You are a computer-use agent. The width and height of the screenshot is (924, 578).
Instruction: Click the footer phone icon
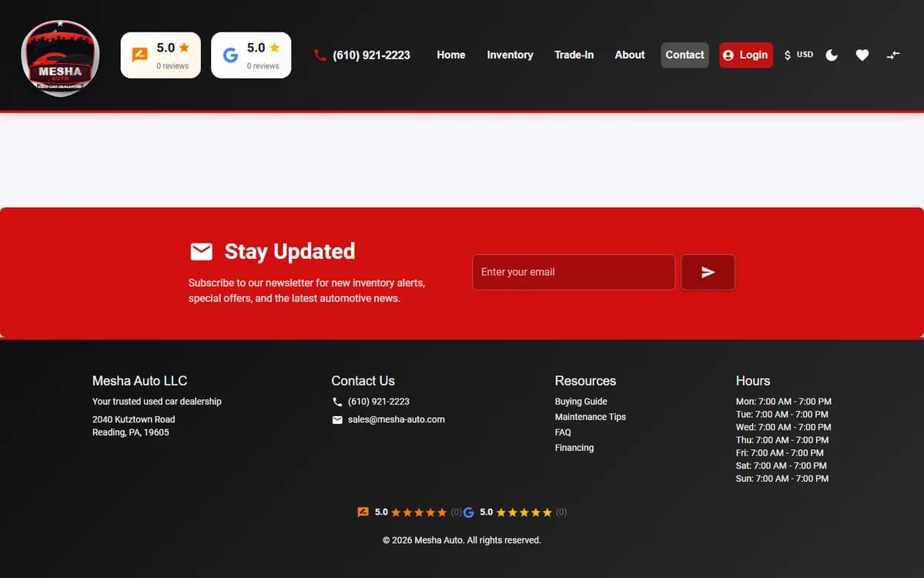click(x=337, y=402)
